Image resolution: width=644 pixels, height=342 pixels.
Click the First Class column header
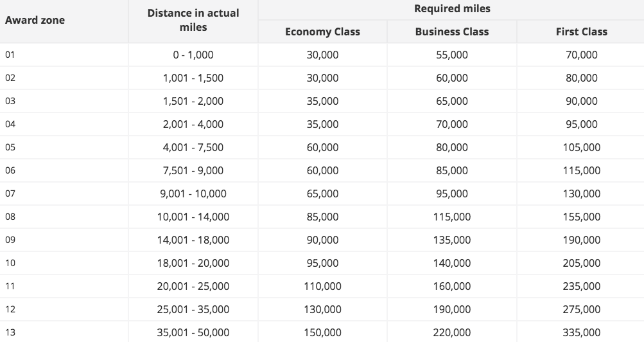pyautogui.click(x=582, y=32)
